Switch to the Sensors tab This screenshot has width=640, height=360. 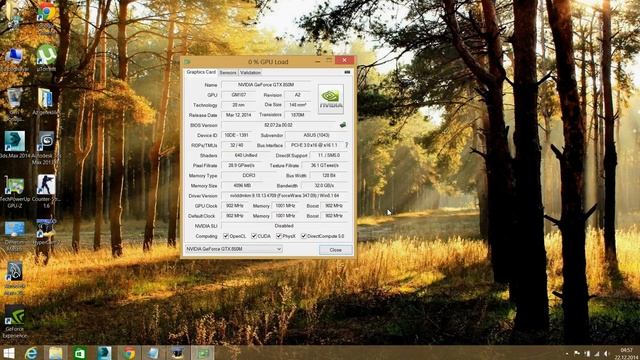pyautogui.click(x=228, y=73)
